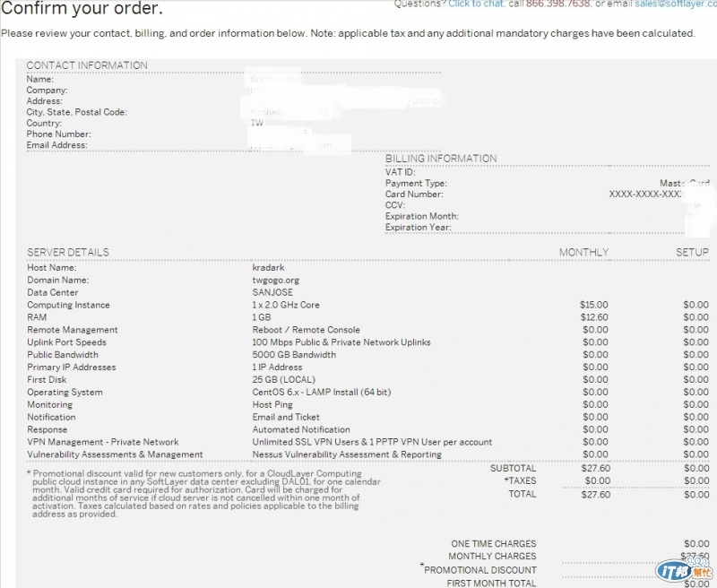Select the PROMOTIONAL DISCOUNT label
Screen dimensions: 717x588
(480, 570)
